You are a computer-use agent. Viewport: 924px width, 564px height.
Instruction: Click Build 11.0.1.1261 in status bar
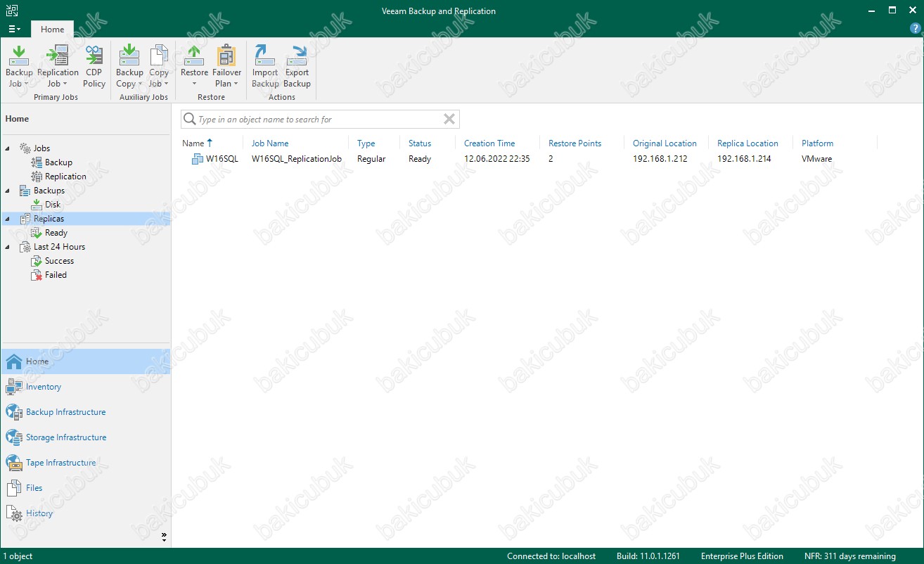click(x=648, y=556)
